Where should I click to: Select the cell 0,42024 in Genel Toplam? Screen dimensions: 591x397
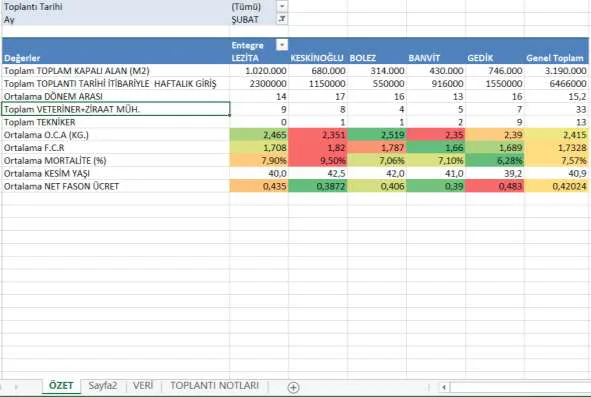pyautogui.click(x=556, y=186)
